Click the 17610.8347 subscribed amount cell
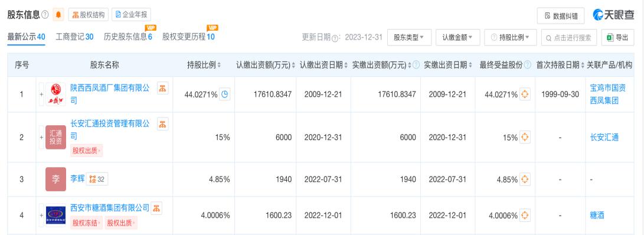644x235 pixels. click(x=273, y=94)
